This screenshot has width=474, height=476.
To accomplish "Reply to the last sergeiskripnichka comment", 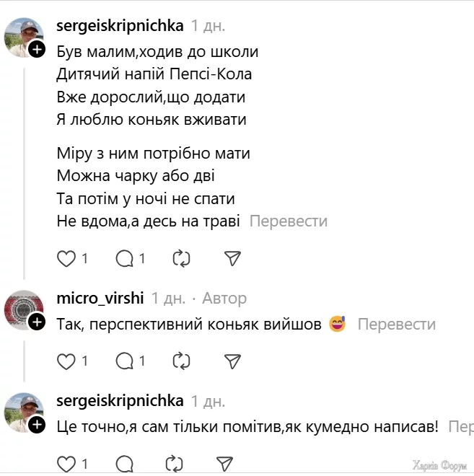I will pos(125,463).
